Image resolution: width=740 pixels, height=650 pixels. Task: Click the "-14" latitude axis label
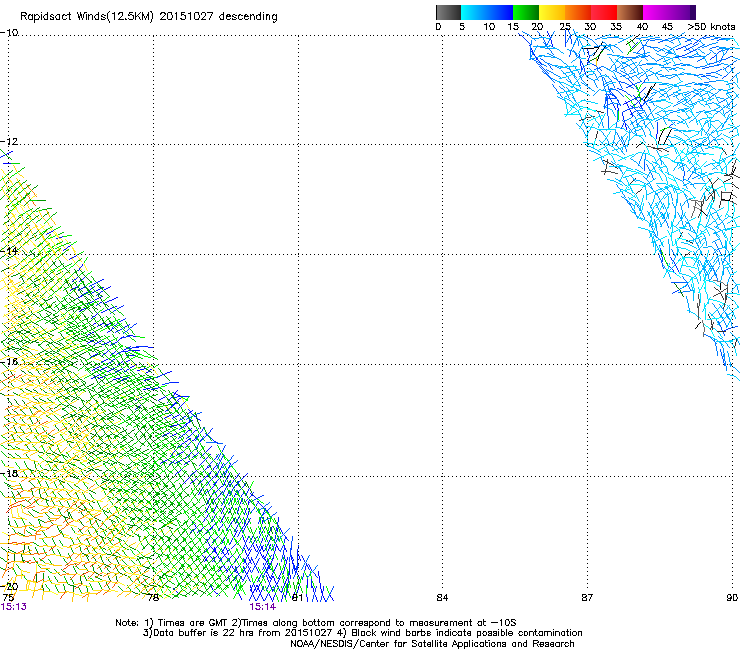9,251
